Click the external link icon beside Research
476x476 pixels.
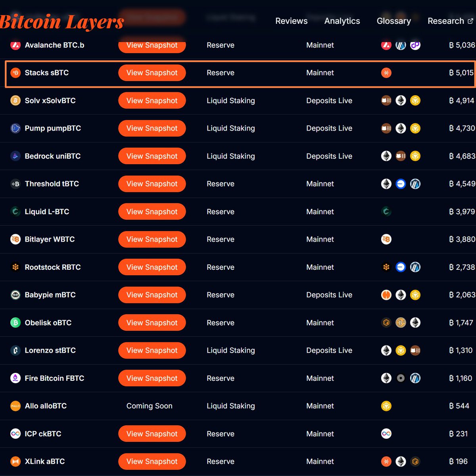pyautogui.click(x=470, y=21)
